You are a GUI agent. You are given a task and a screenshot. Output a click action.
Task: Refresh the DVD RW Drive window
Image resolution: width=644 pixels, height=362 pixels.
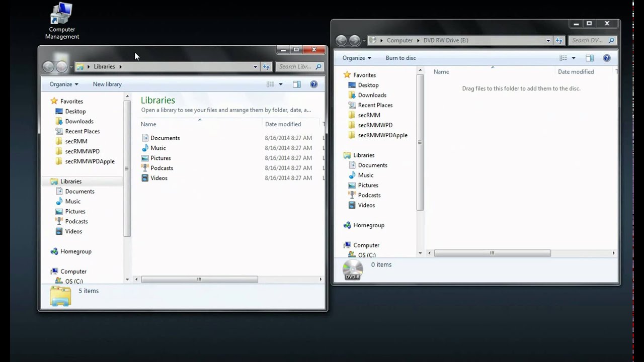click(x=559, y=40)
